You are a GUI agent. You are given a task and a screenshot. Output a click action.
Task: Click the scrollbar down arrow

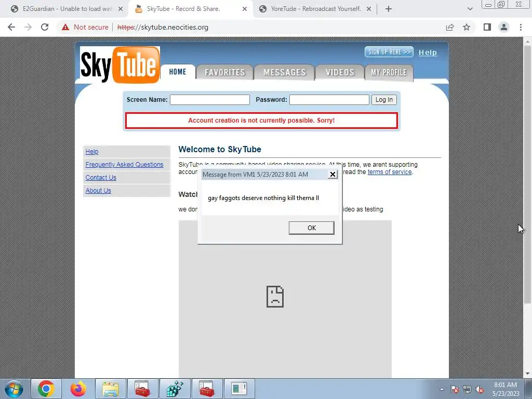[x=528, y=374]
